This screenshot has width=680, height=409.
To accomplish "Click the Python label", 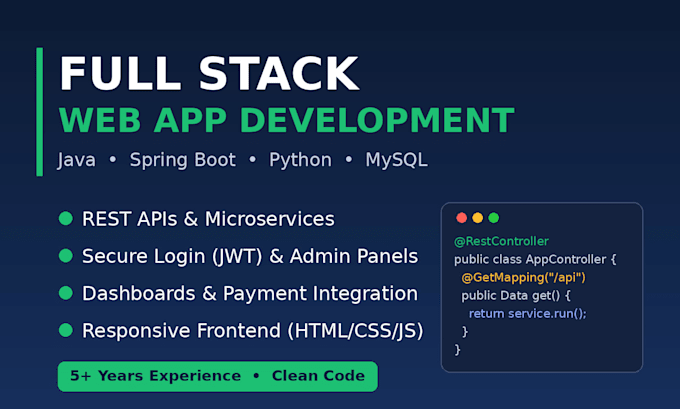I will coord(300,160).
